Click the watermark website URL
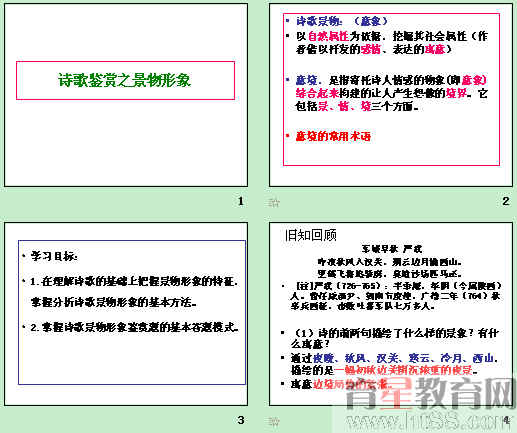 424,422
